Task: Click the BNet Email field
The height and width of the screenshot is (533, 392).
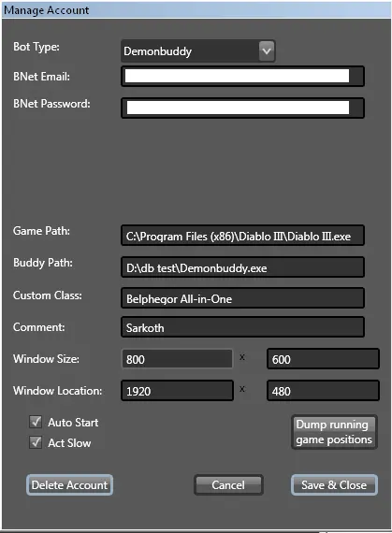Action: (242, 76)
